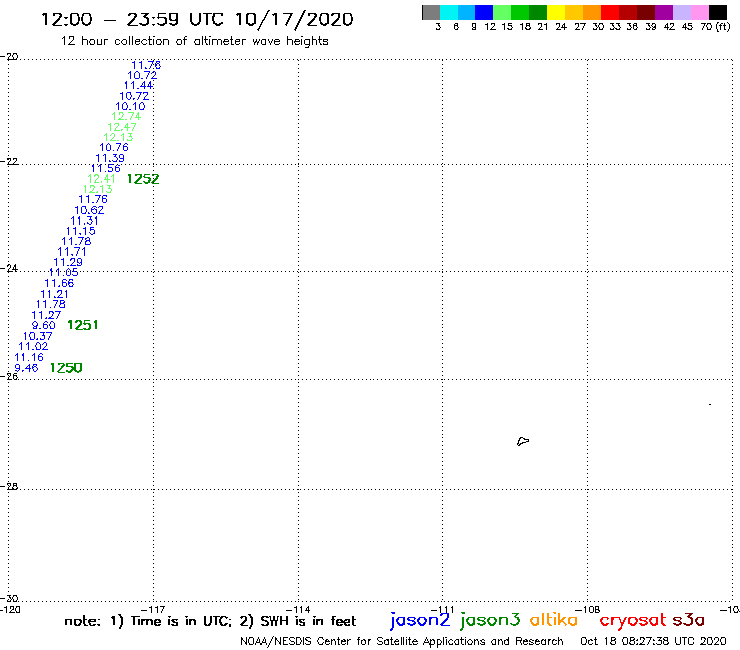
Task: Click the 'Oct 18 08:27:38 UTC 2020' timestamp
Action: (x=653, y=642)
